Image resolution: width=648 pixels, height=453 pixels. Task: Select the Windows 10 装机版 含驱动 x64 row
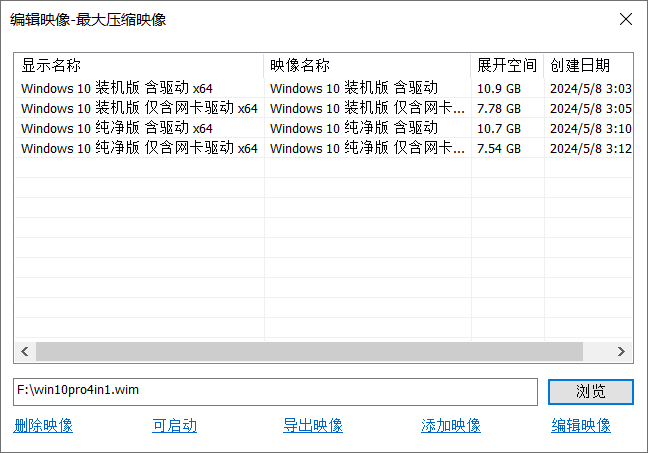(x=117, y=88)
